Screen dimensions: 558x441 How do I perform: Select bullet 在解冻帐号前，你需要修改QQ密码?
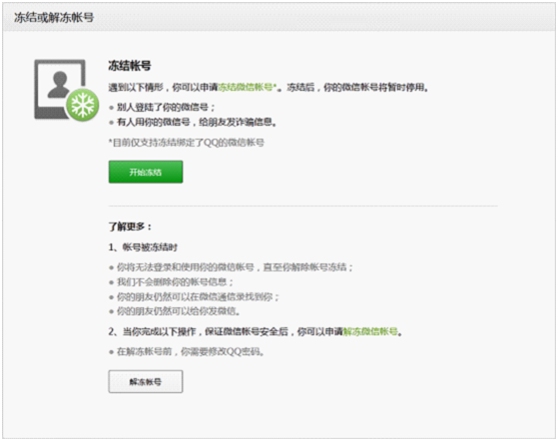(190, 352)
